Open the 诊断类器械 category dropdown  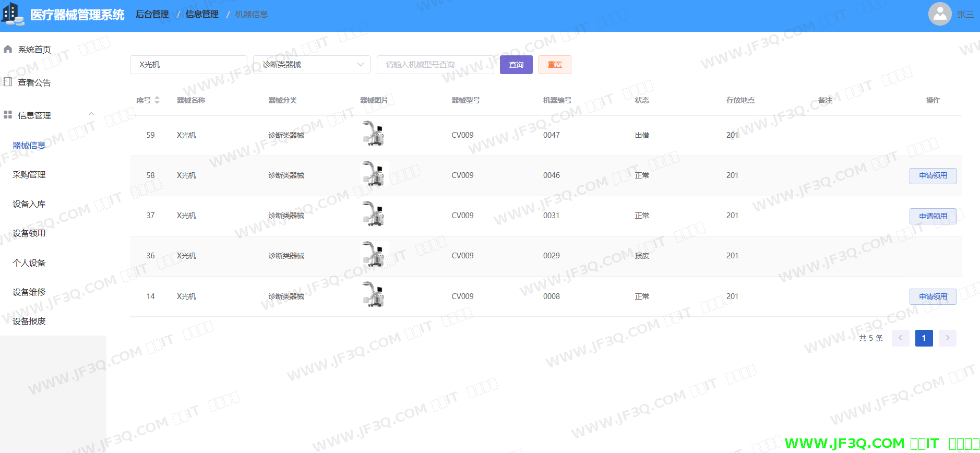coord(312,65)
